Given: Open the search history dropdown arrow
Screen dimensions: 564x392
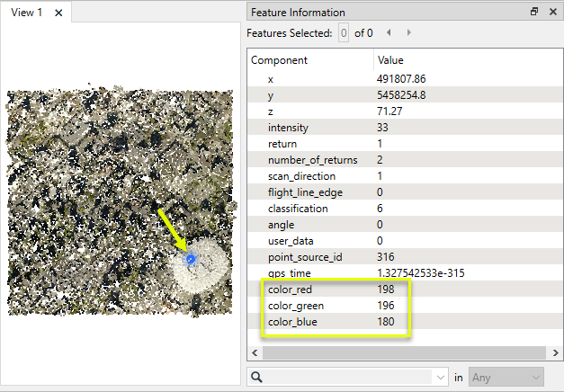Looking at the screenshot, I should (440, 378).
